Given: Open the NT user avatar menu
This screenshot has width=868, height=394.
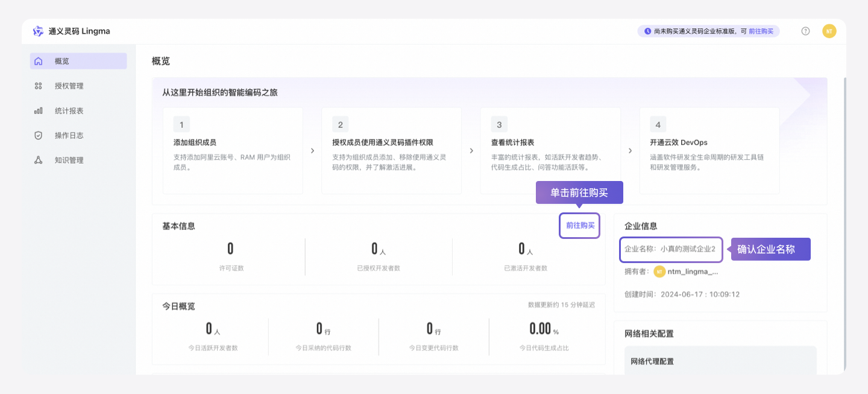Looking at the screenshot, I should tap(829, 31).
